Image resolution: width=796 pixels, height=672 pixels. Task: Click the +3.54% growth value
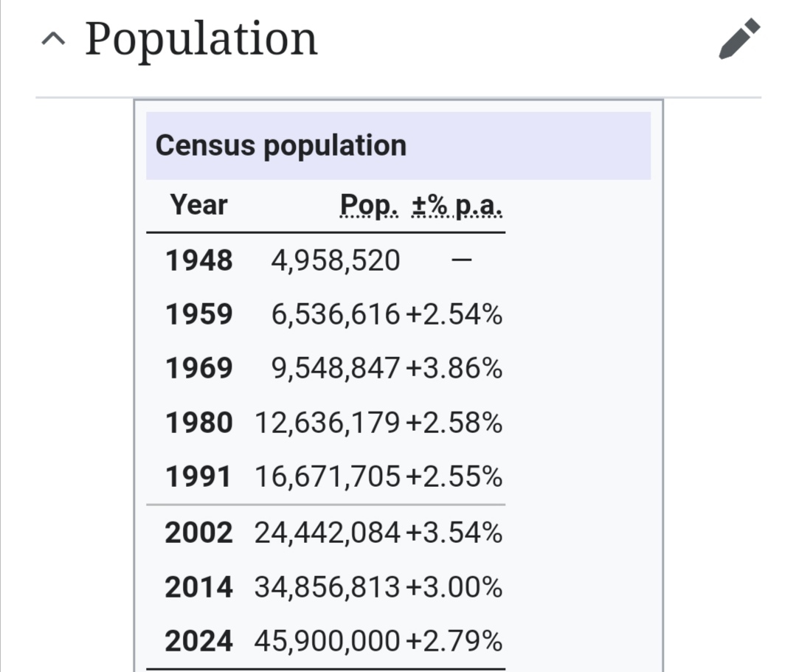point(454,533)
